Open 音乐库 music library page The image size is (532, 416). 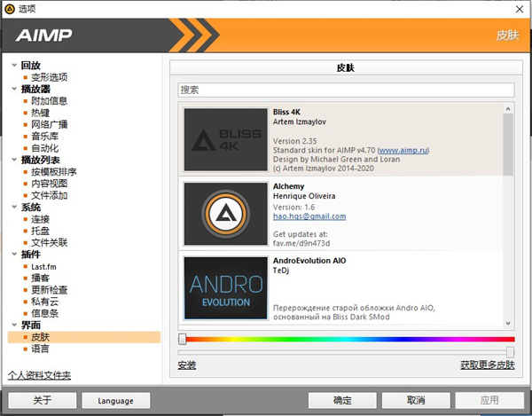(x=45, y=137)
